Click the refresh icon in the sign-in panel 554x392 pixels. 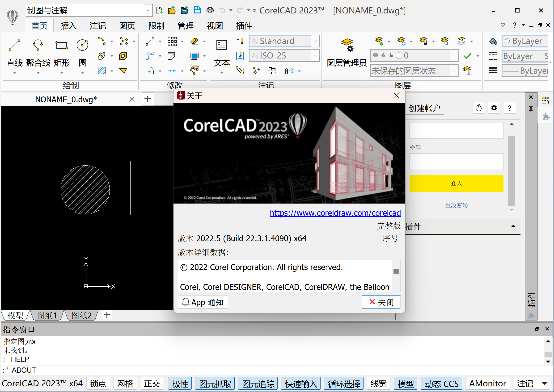click(479, 108)
